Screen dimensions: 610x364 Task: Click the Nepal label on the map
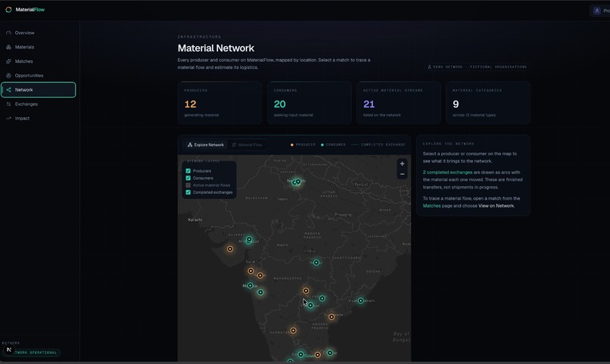[x=362, y=185]
